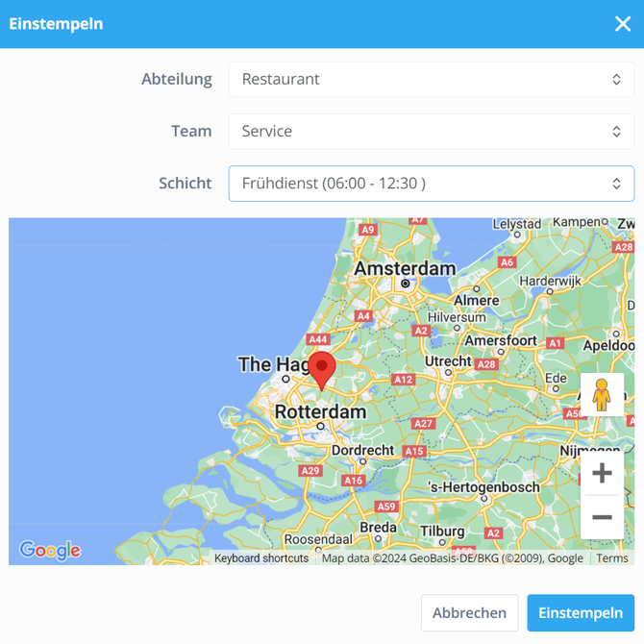The width and height of the screenshot is (644, 644).
Task: Click the Utrecht city label on map
Action: pyautogui.click(x=449, y=361)
